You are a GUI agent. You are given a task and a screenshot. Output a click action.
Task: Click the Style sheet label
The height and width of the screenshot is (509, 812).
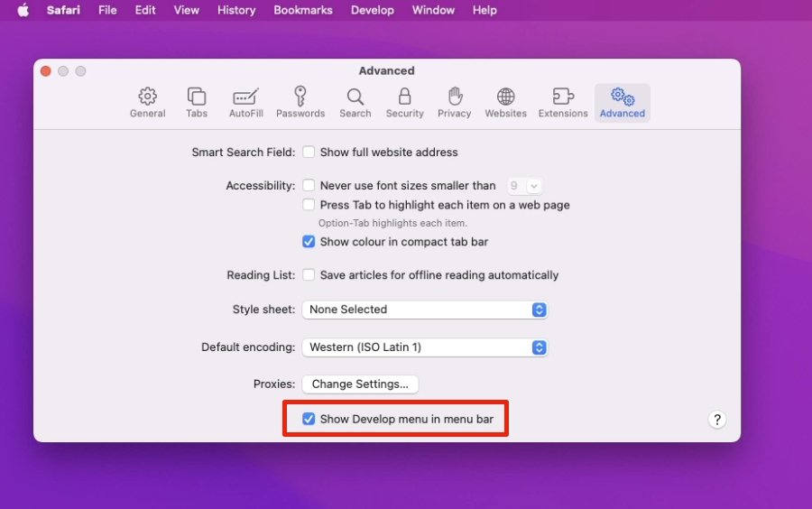click(x=263, y=310)
